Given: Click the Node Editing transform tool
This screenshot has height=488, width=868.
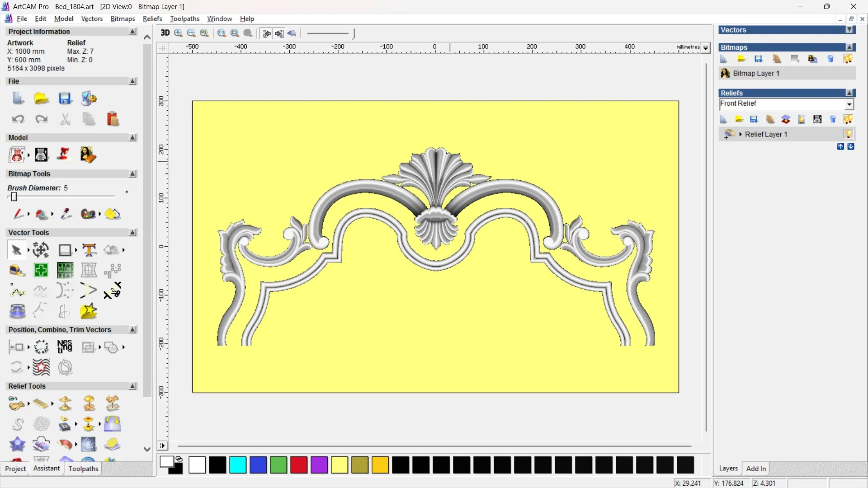Looking at the screenshot, I should coord(41,250).
